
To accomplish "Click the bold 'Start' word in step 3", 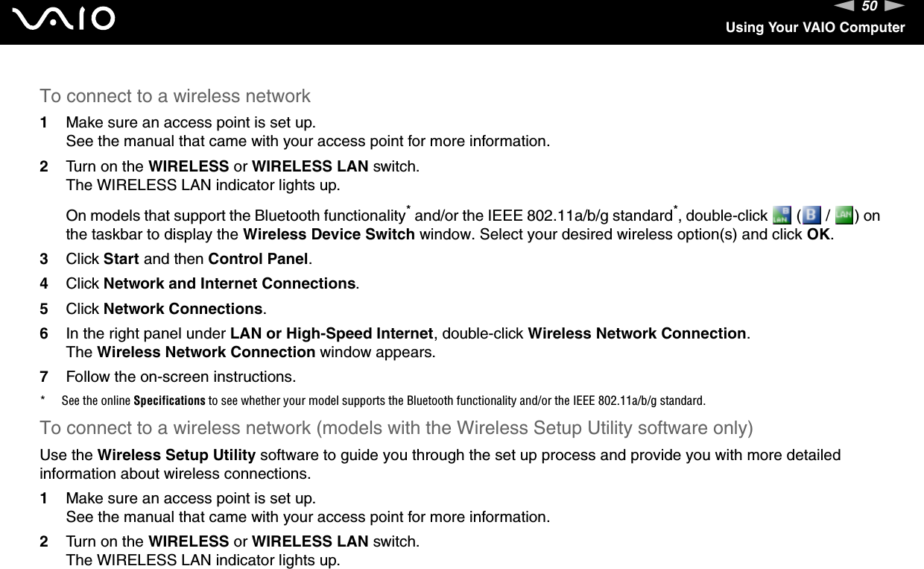I will point(119,260).
